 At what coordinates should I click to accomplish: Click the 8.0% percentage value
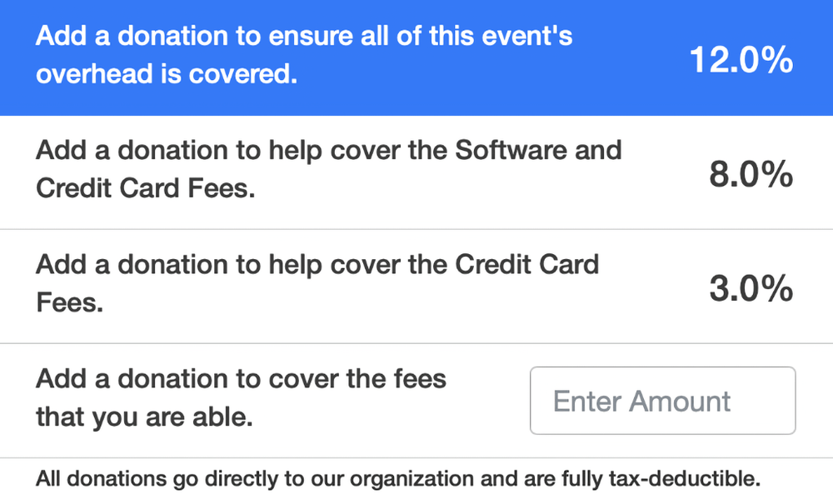point(750,175)
